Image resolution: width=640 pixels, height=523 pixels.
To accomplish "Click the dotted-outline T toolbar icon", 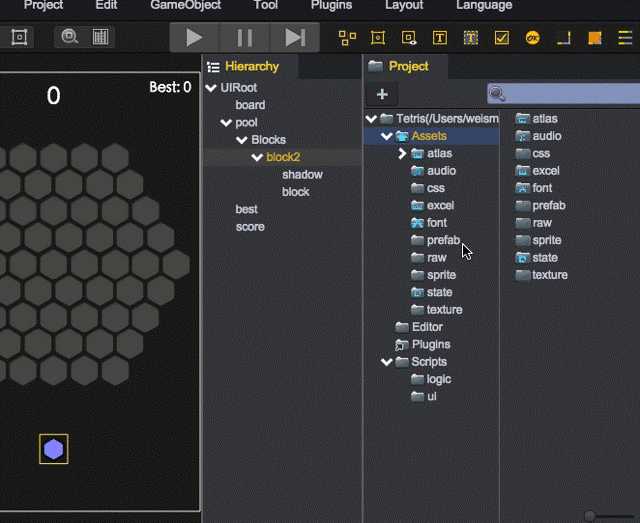I will (x=471, y=38).
